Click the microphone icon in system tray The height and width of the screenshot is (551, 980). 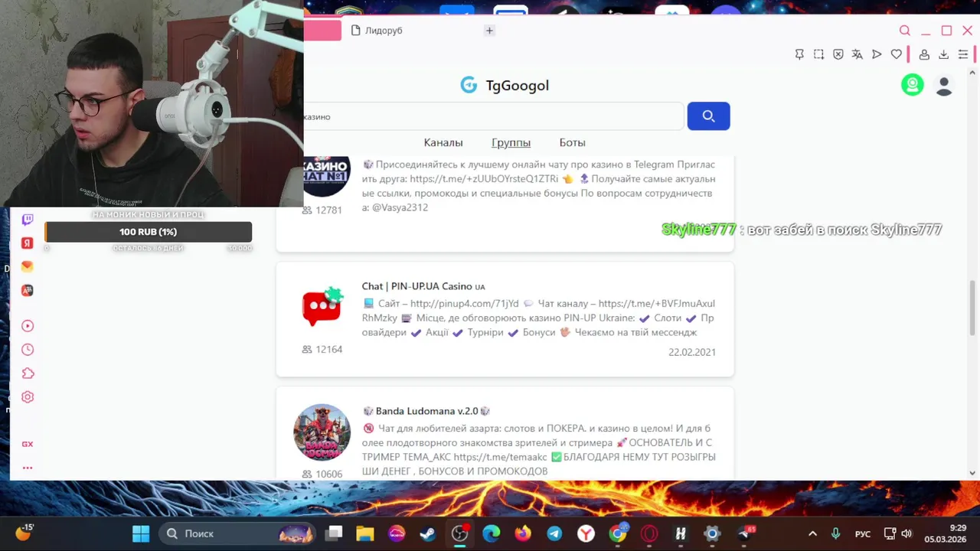pos(836,533)
